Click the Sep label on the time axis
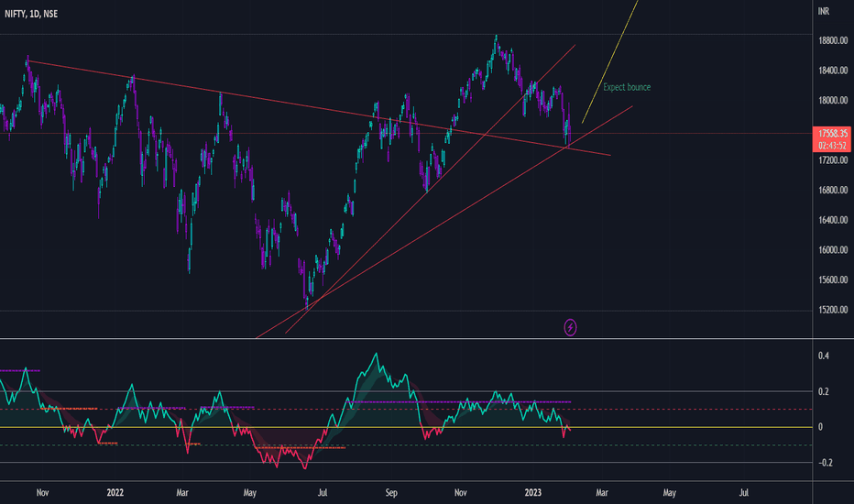This screenshot has width=854, height=504. [391, 493]
